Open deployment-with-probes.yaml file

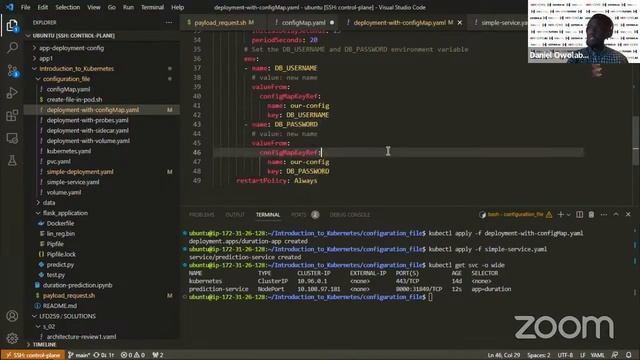point(87,120)
